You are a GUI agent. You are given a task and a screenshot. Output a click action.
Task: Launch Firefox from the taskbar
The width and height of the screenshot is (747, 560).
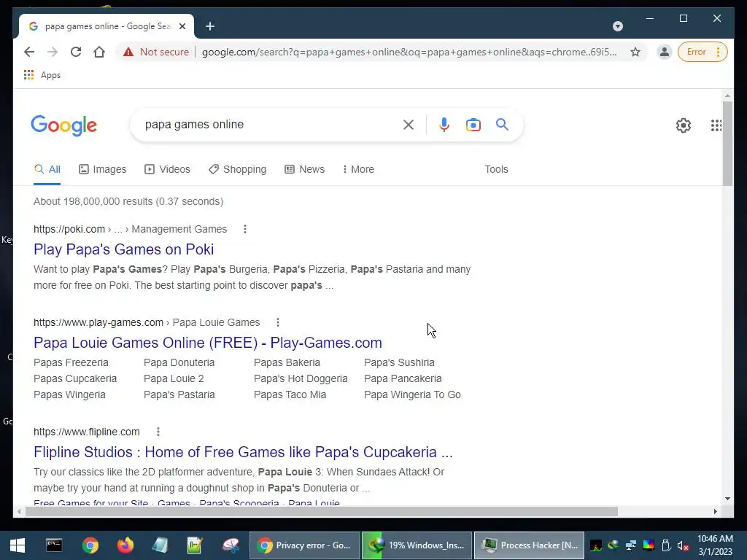[125, 545]
